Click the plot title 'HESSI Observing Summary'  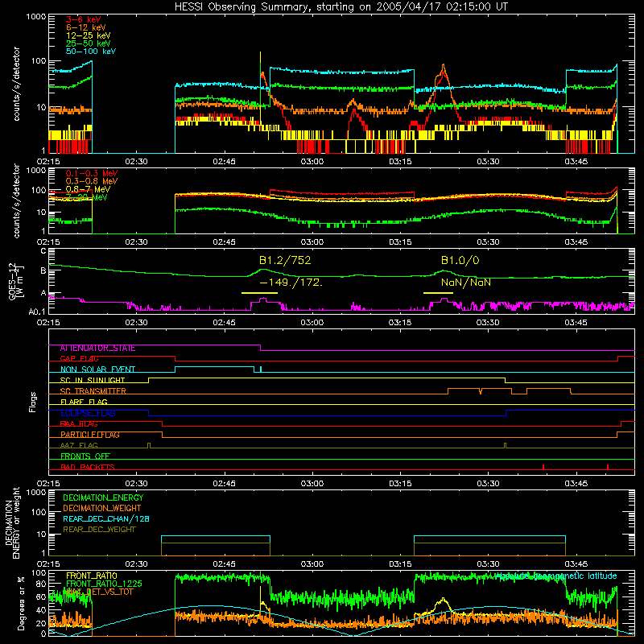[x=242, y=7]
